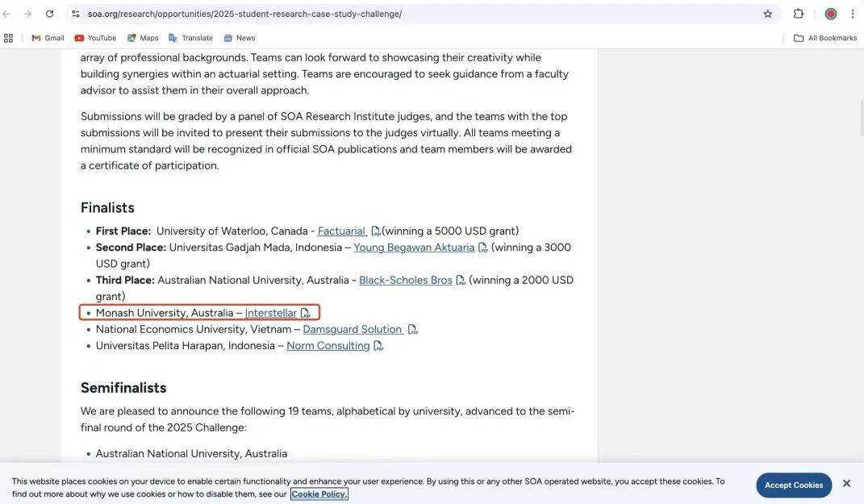The image size is (864, 504).
Task: Click National Economics University, Vietnam text
Action: [x=194, y=329]
